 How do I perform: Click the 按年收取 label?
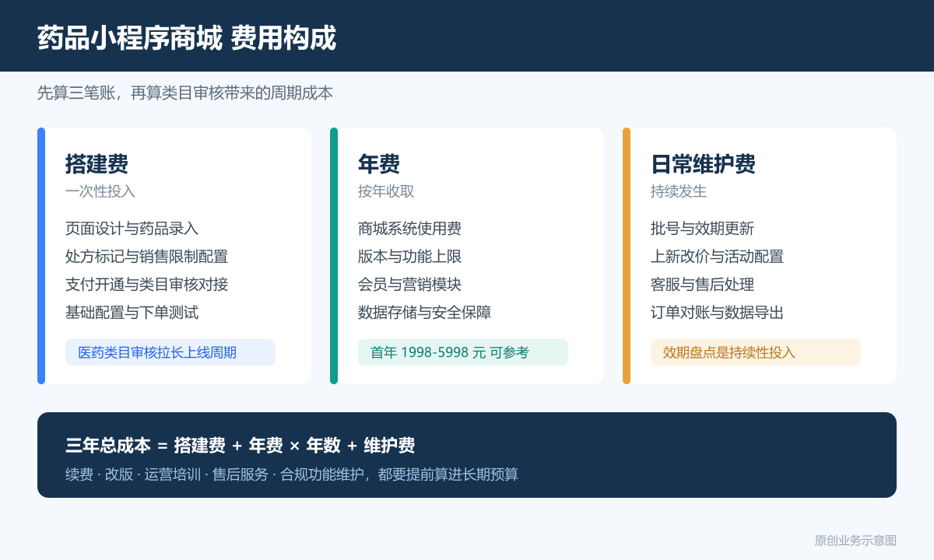[x=386, y=191]
